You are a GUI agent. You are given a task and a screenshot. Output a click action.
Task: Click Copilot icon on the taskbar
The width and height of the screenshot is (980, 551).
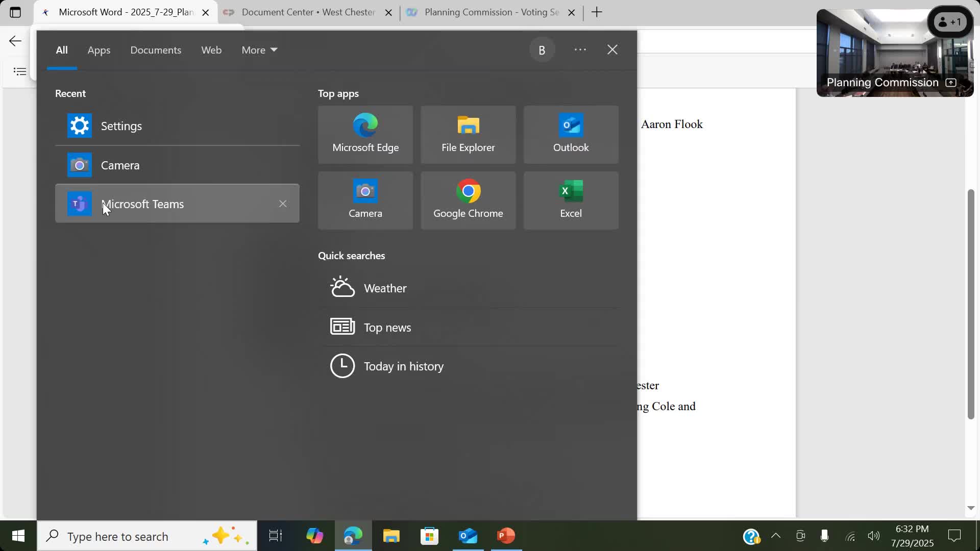click(314, 536)
